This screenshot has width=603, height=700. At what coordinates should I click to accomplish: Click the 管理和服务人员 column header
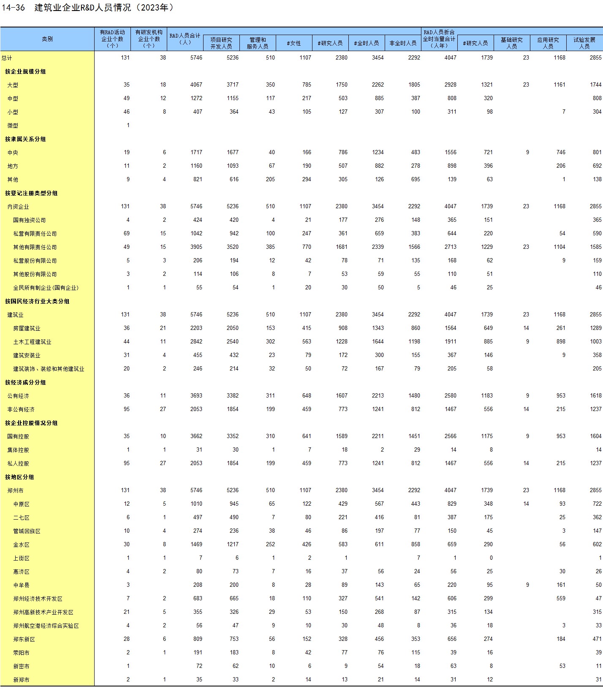tap(258, 43)
